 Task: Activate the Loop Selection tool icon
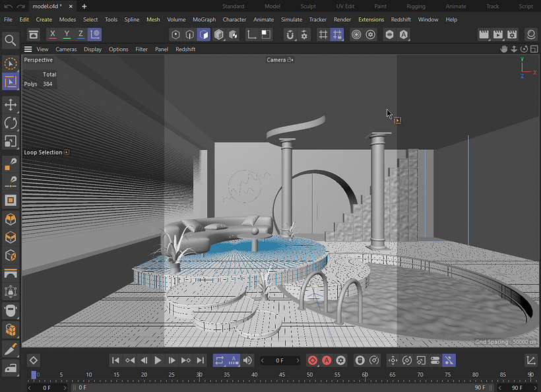pos(11,82)
